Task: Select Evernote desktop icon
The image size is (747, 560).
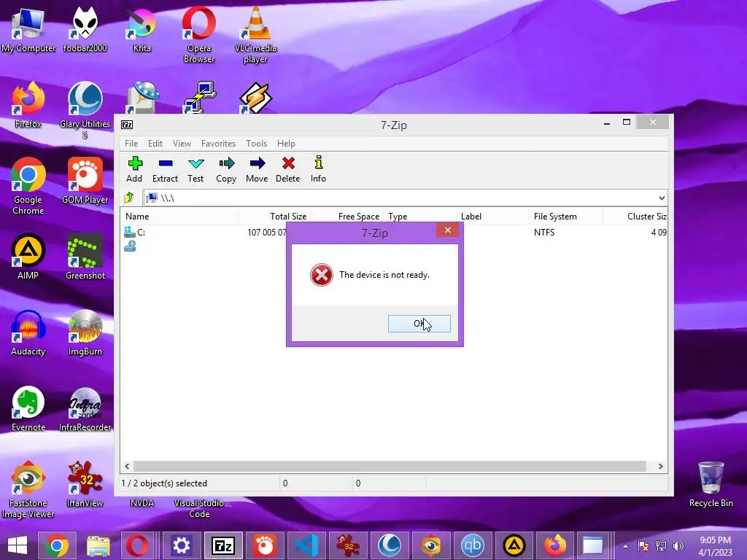Action: coord(28,408)
